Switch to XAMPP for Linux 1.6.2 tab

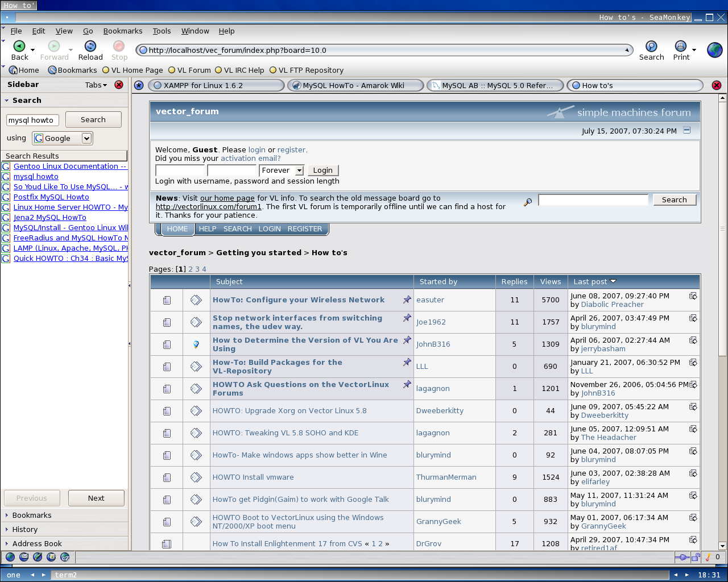click(x=216, y=85)
